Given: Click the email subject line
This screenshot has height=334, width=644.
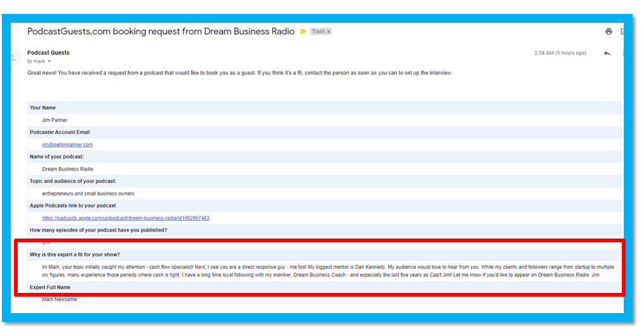Looking at the screenshot, I should coord(161,32).
